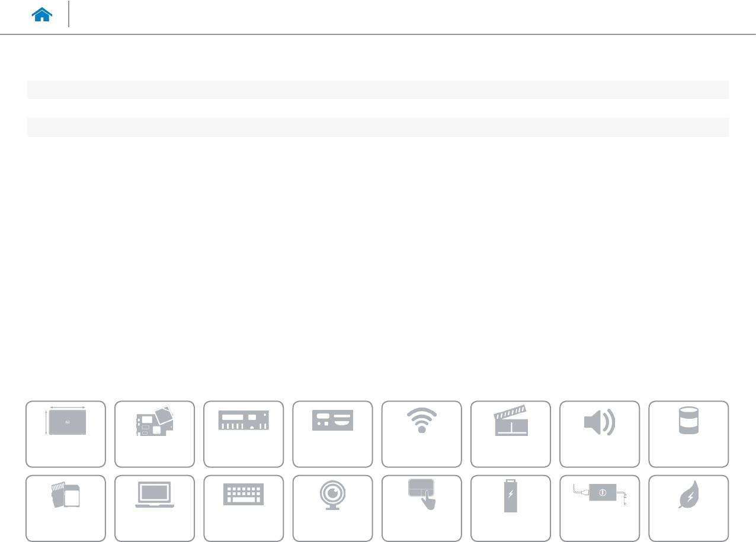This screenshot has width=756, height=542.
Task: Open the memory module tile
Action: coord(244,434)
